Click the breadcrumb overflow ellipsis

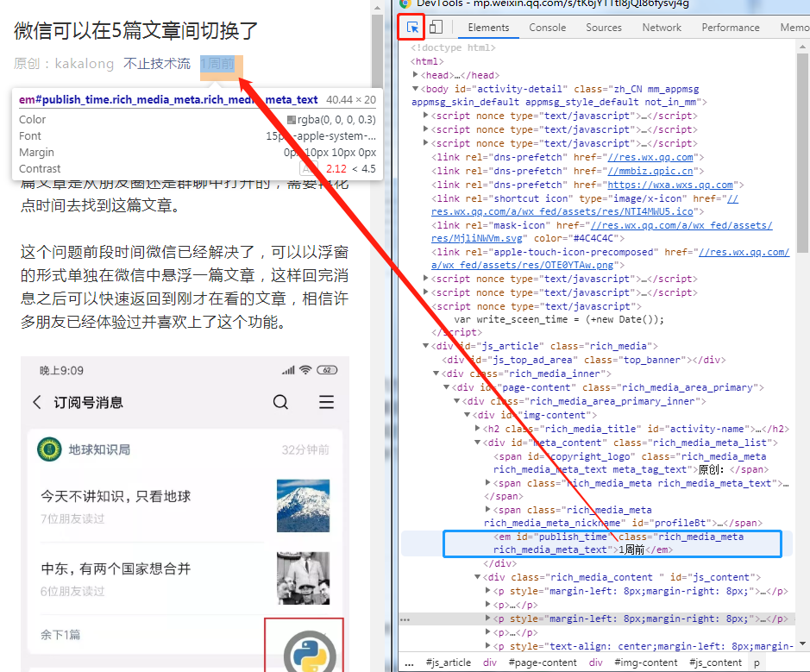point(409,663)
